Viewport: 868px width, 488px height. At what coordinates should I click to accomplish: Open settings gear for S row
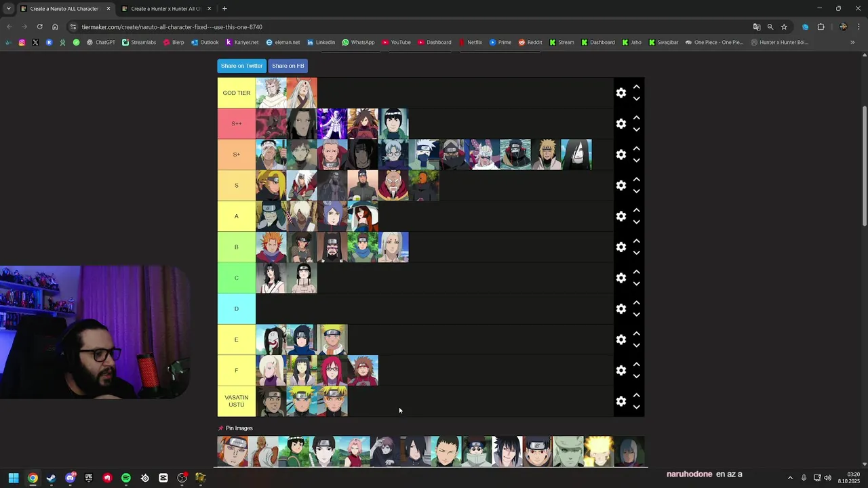(621, 185)
